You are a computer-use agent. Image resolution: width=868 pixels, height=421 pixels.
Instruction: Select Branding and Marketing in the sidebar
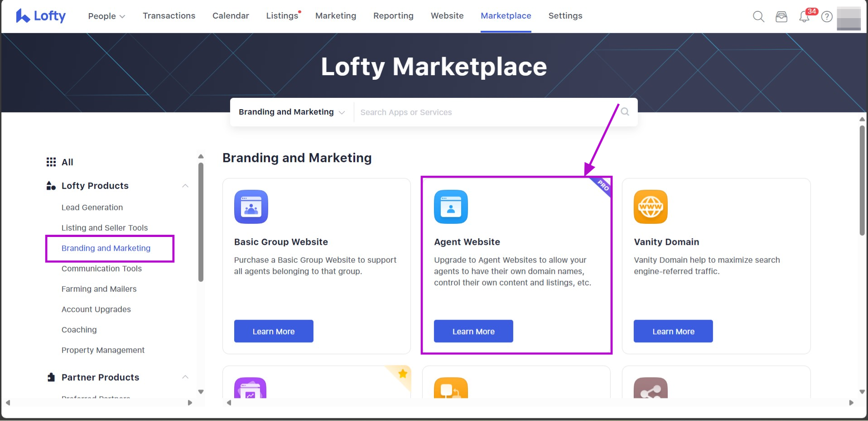point(106,248)
